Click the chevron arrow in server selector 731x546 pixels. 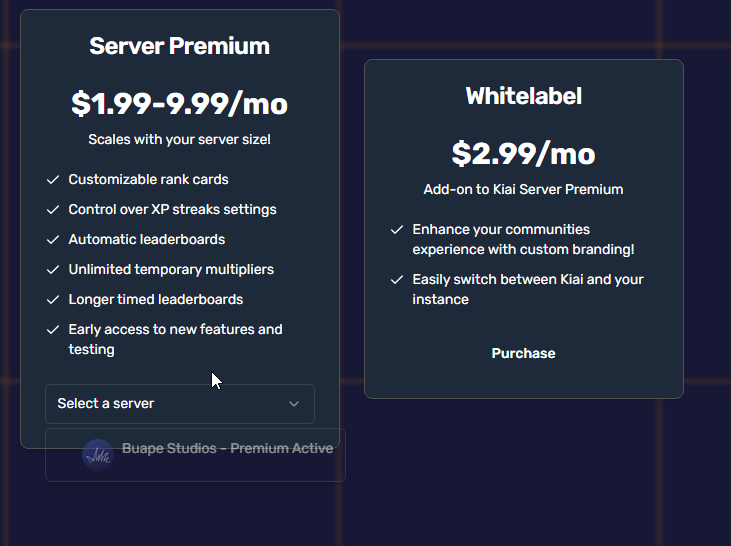pos(294,404)
